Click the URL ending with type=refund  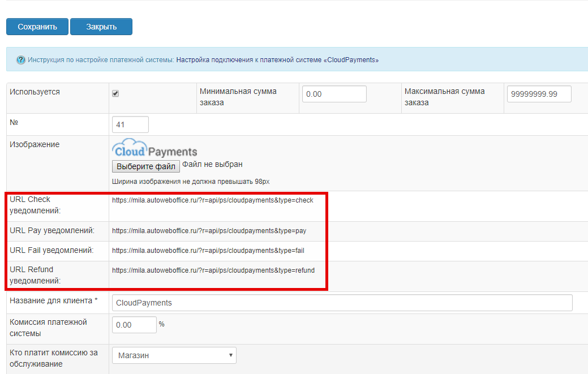[x=213, y=270]
